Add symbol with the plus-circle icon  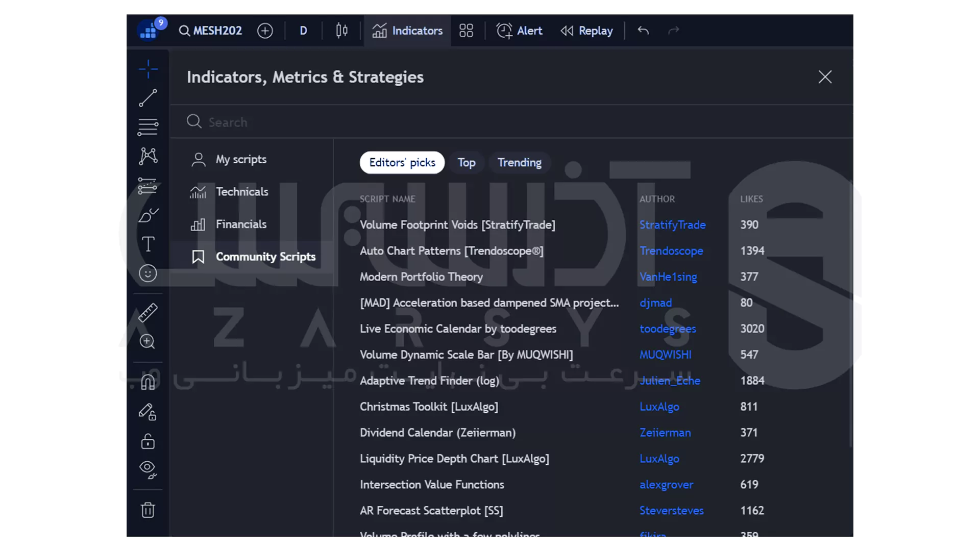click(265, 31)
